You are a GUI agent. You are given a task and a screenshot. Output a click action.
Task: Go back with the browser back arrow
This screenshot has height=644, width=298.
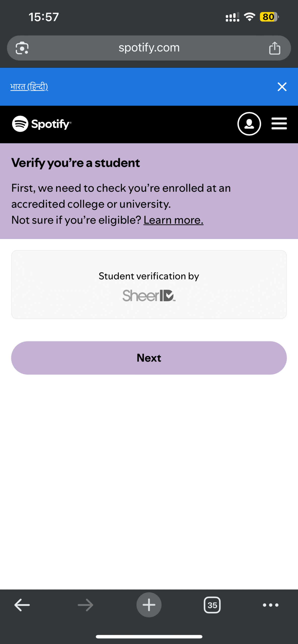tap(22, 605)
